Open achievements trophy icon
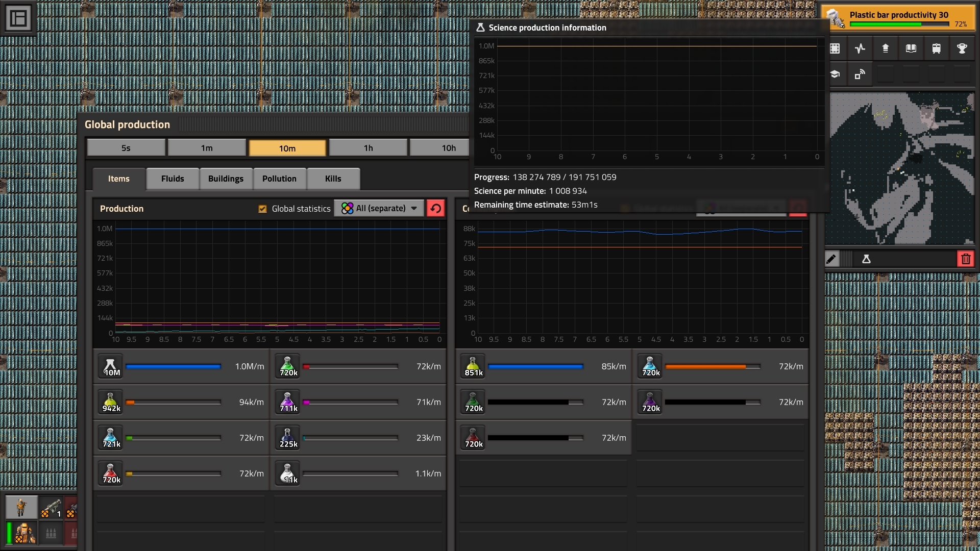 (962, 48)
